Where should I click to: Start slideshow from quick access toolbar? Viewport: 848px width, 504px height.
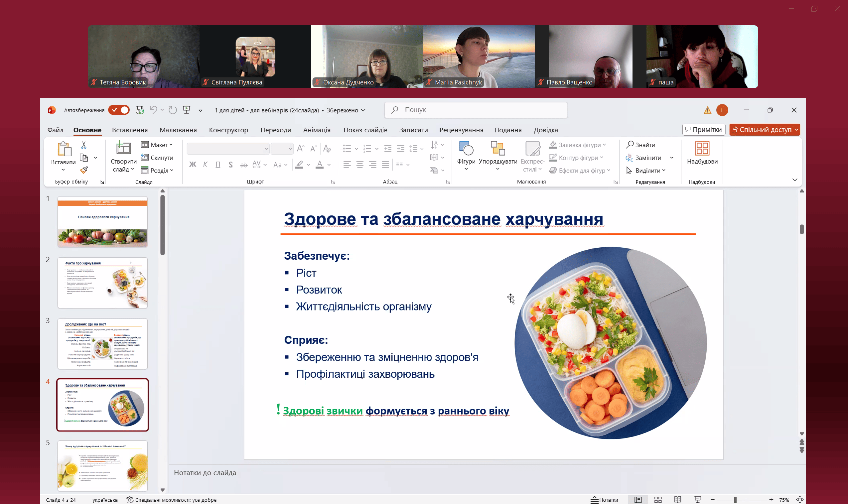point(187,110)
